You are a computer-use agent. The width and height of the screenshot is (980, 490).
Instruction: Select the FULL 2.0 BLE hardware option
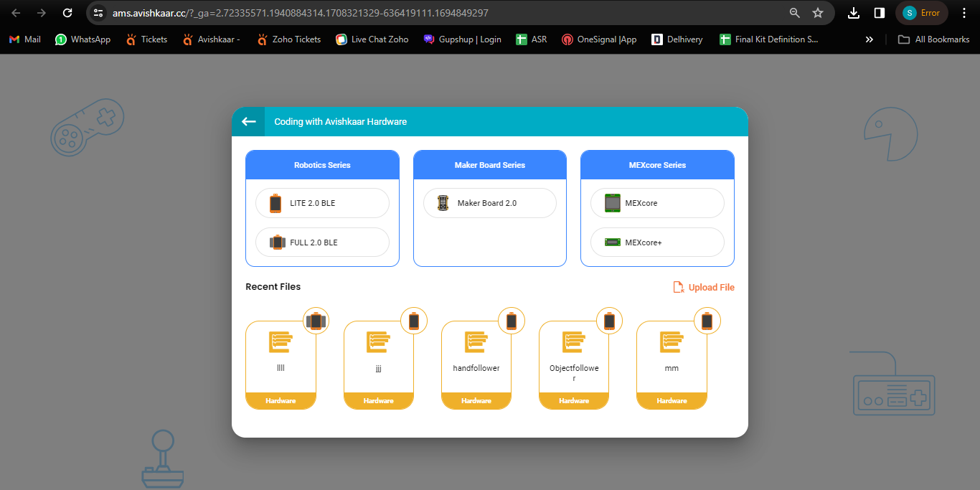322,242
